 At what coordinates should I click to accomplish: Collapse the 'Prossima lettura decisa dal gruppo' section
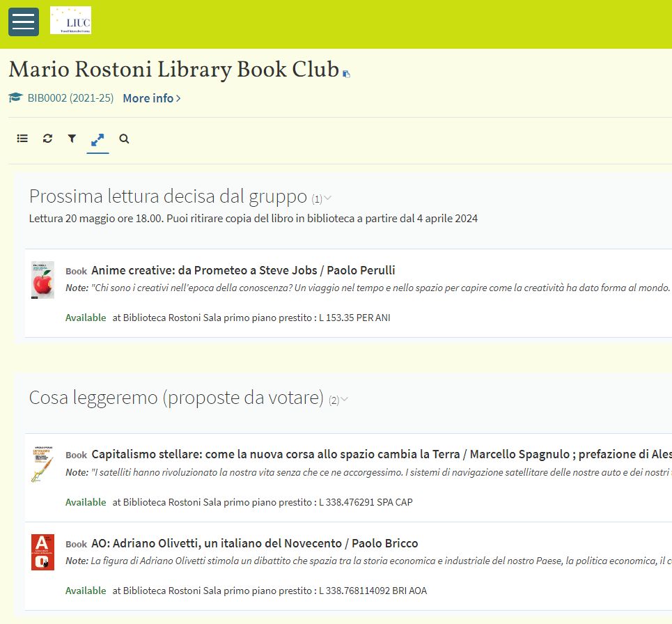pos(327,198)
